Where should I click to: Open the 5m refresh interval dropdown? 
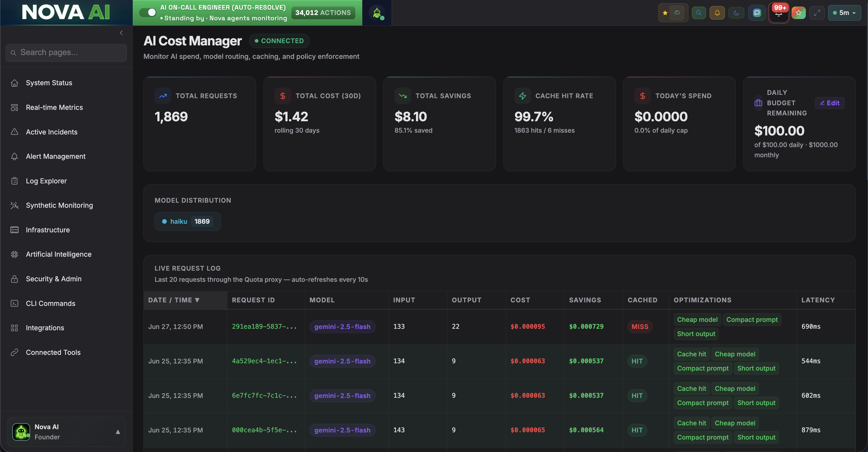pyautogui.click(x=844, y=13)
